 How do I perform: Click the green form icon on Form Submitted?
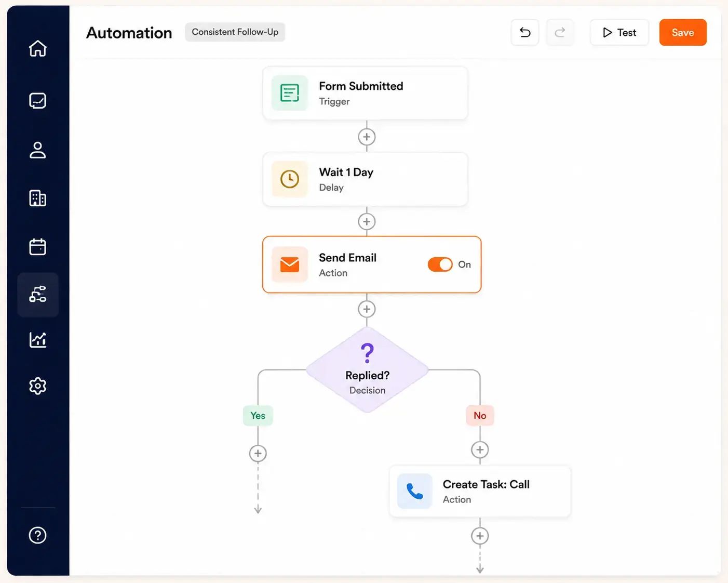(290, 93)
